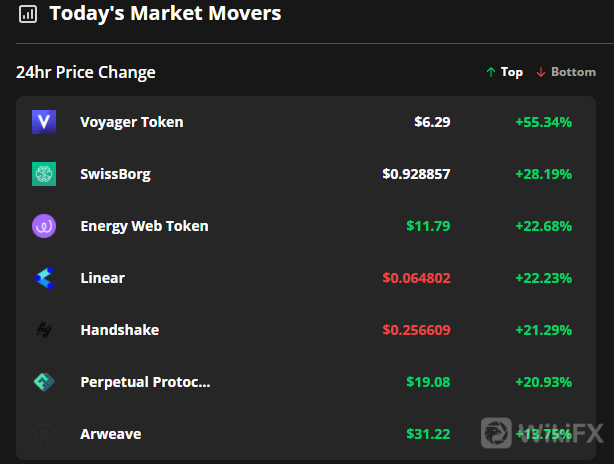Open the SwissBorg name link
The image size is (614, 464).
[x=116, y=174]
